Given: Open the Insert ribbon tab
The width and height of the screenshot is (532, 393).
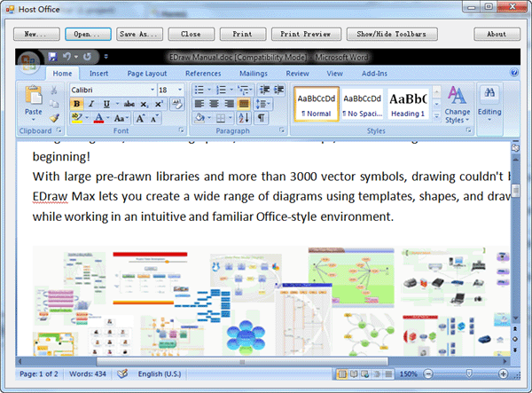Looking at the screenshot, I should (x=98, y=74).
